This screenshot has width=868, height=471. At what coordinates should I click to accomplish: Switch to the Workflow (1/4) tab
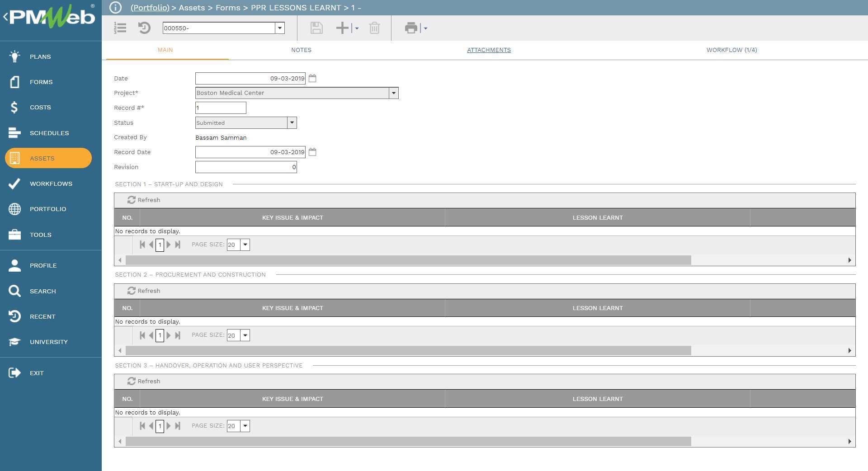click(x=731, y=50)
